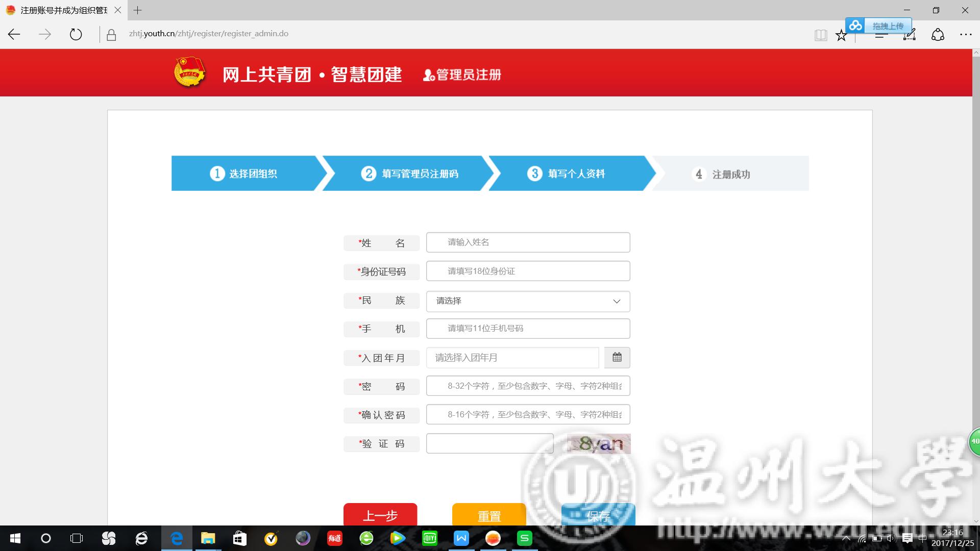This screenshot has width=980, height=551.
Task: Select step 1 选择团组织 tab
Action: [244, 173]
